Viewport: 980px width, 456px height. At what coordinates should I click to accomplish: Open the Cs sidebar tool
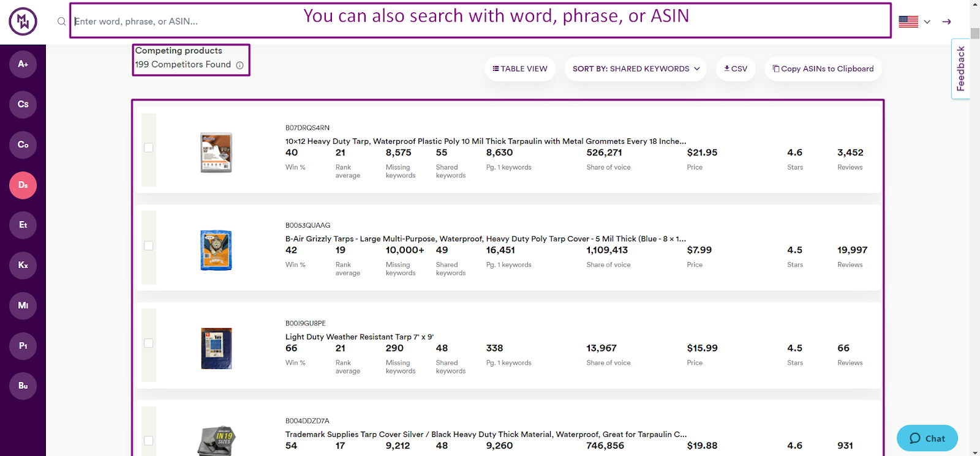(x=23, y=105)
